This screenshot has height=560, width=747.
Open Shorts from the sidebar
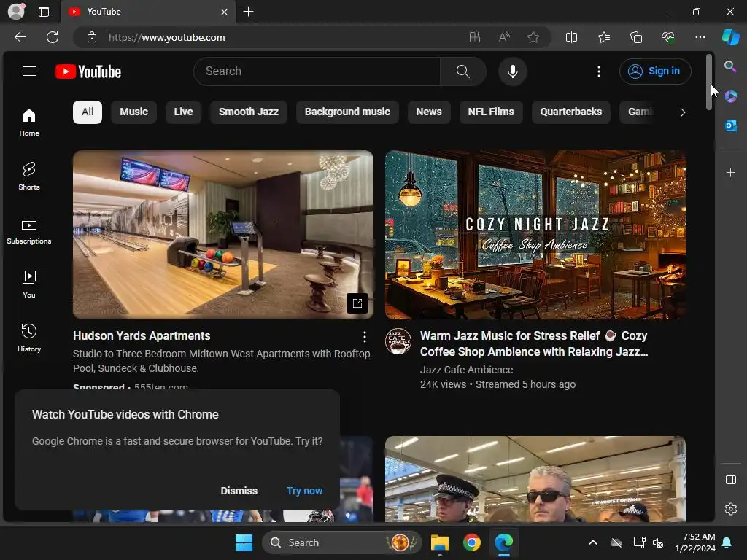coord(29,176)
